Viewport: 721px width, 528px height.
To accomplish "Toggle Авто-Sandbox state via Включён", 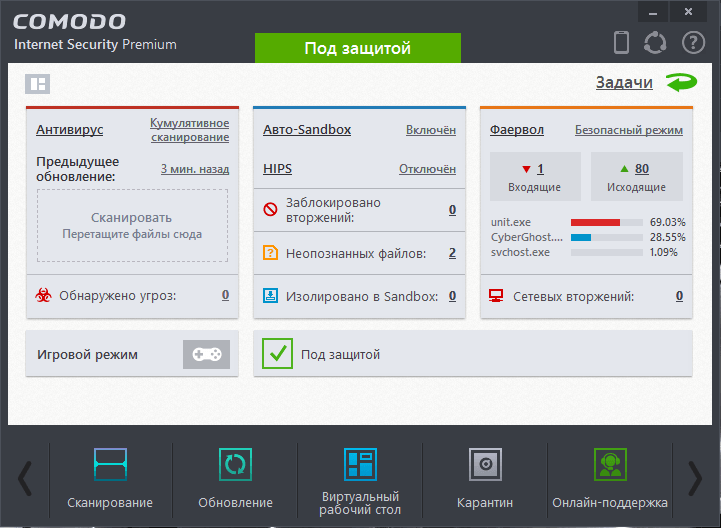I will [431, 130].
